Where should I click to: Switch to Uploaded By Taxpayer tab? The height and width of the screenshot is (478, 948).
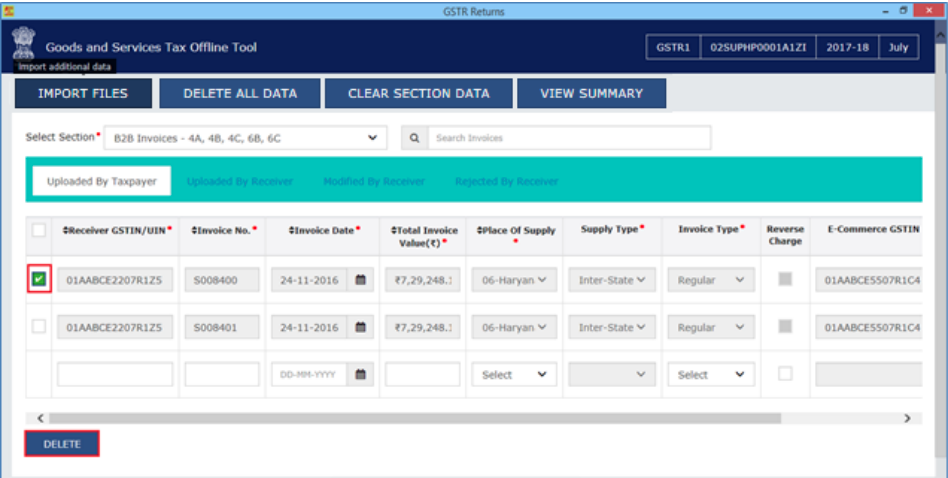102,181
